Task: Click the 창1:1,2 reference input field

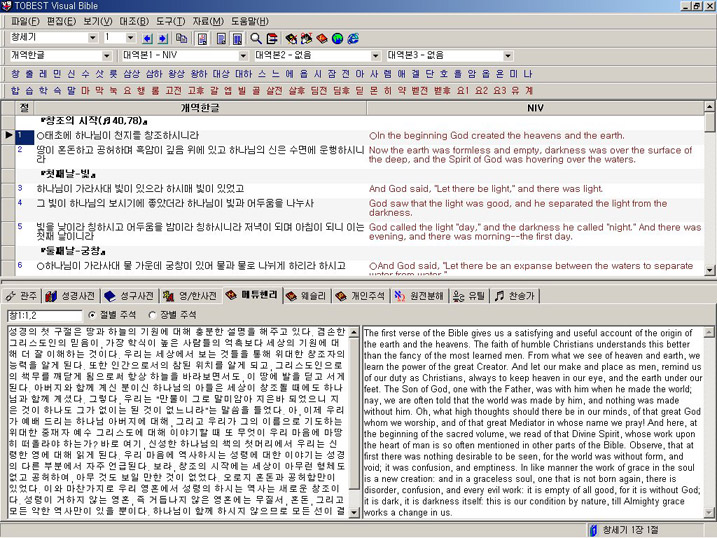Action: point(44,315)
